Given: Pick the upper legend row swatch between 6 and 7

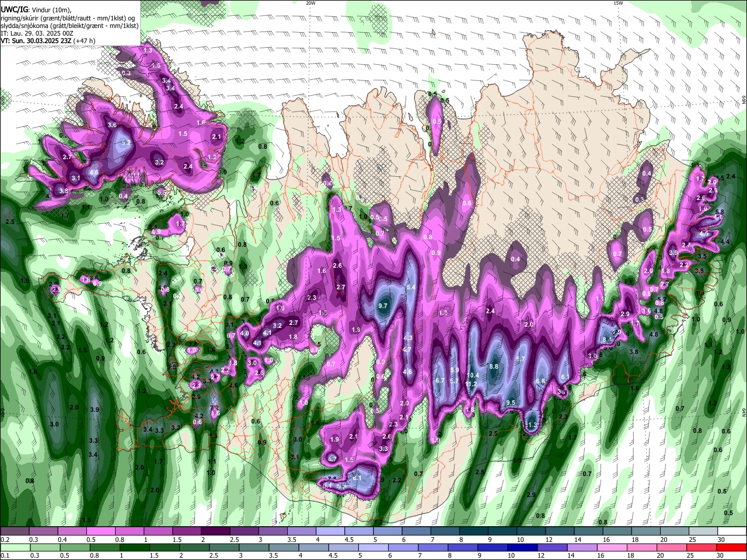Looking at the screenshot, I should point(416,531).
